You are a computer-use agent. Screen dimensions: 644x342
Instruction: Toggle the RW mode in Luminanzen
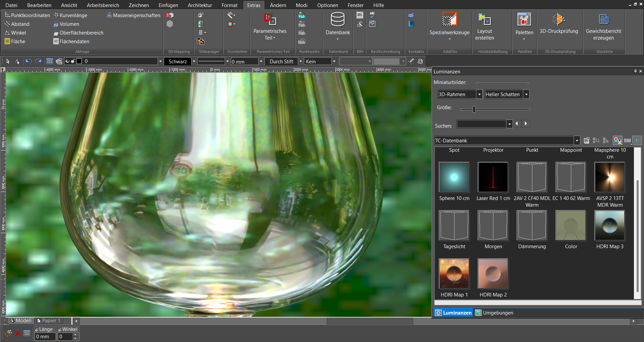coord(627,140)
